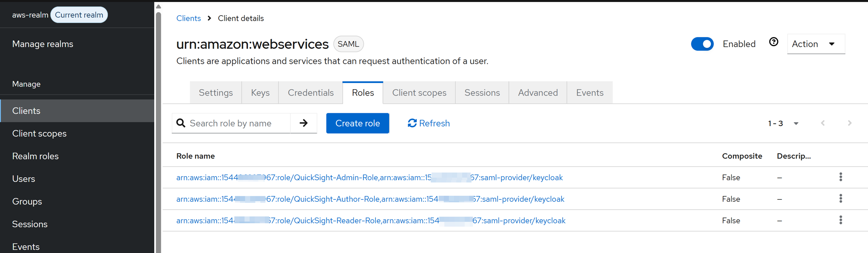The width and height of the screenshot is (868, 253).
Task: Open kebab menu for QuickSight-Reader-Role row
Action: tap(841, 220)
